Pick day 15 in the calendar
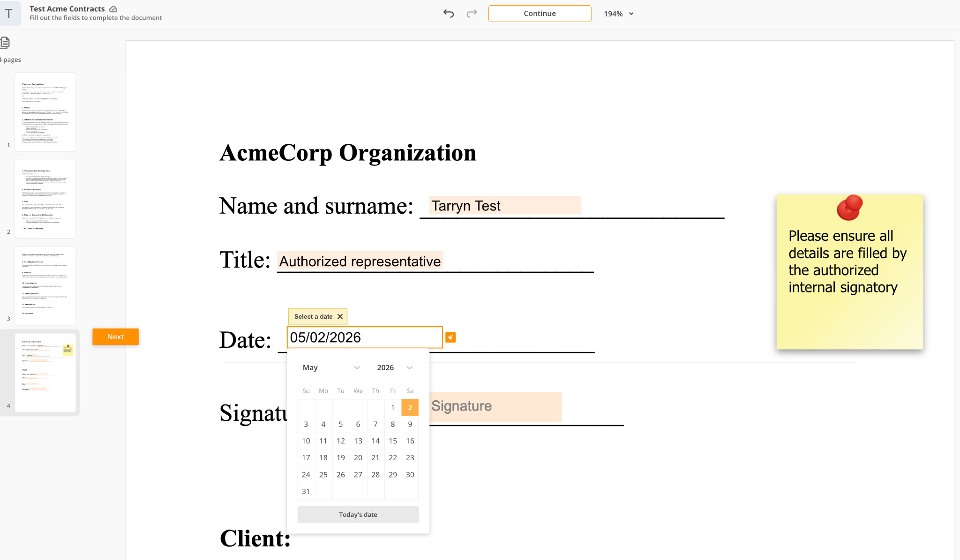 click(393, 441)
